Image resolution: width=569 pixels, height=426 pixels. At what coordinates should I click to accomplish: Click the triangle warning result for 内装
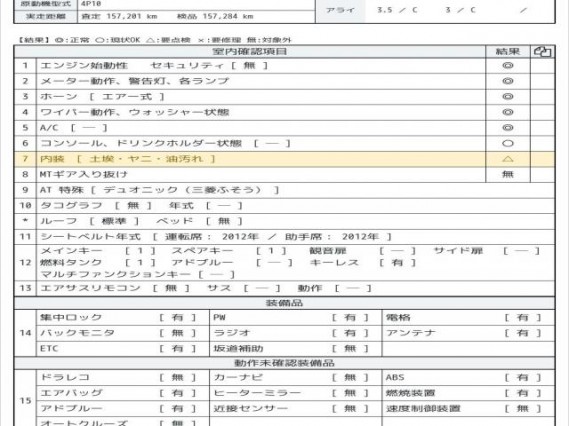point(508,159)
